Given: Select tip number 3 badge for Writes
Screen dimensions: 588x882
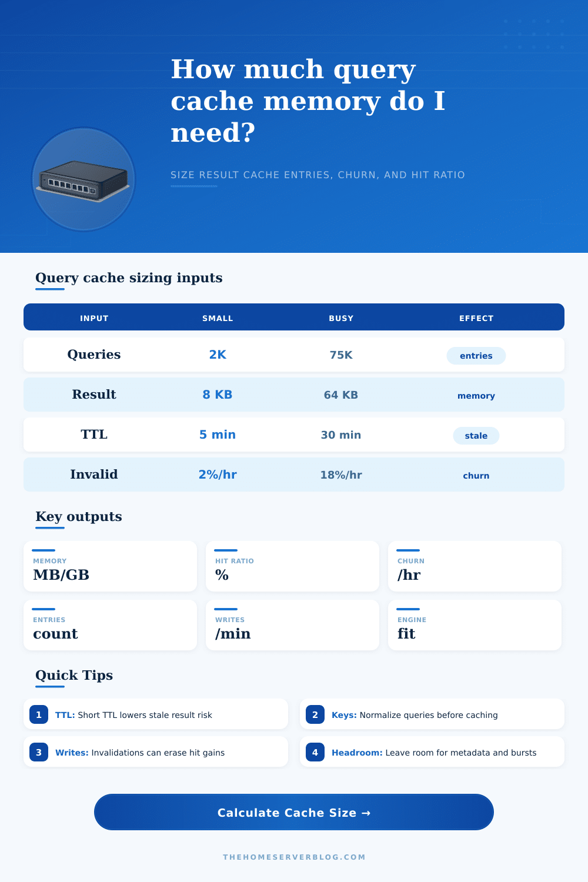Looking at the screenshot, I should pos(39,752).
